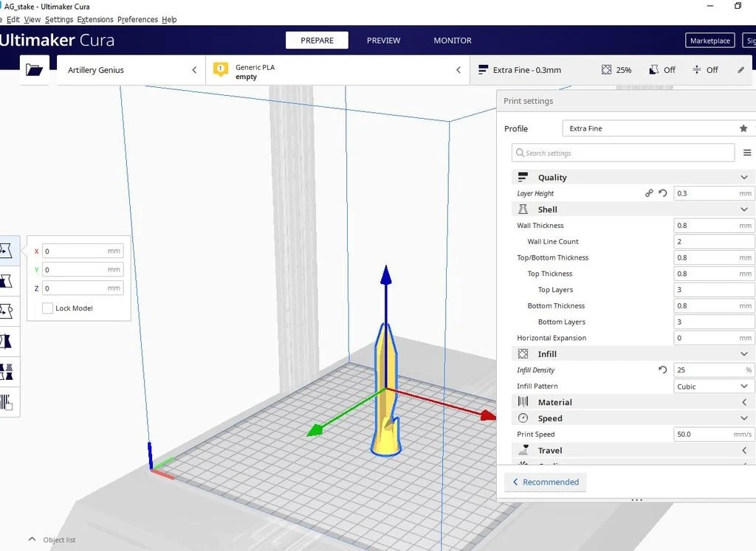The height and width of the screenshot is (551, 756).
Task: Click the X position input field
Action: click(x=83, y=251)
